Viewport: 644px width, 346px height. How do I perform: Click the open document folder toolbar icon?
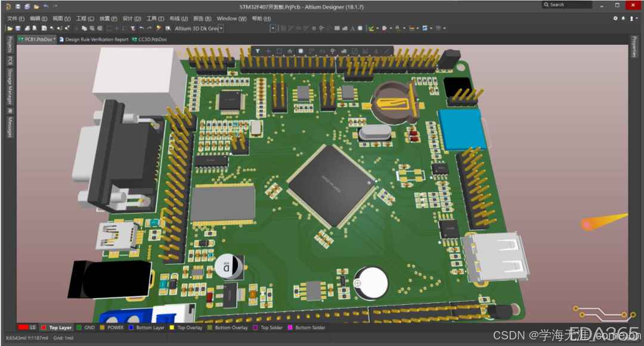point(10,29)
